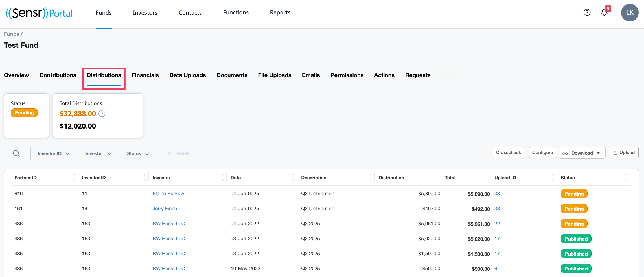Open the Financials tab
This screenshot has height=277, width=644.
point(145,75)
